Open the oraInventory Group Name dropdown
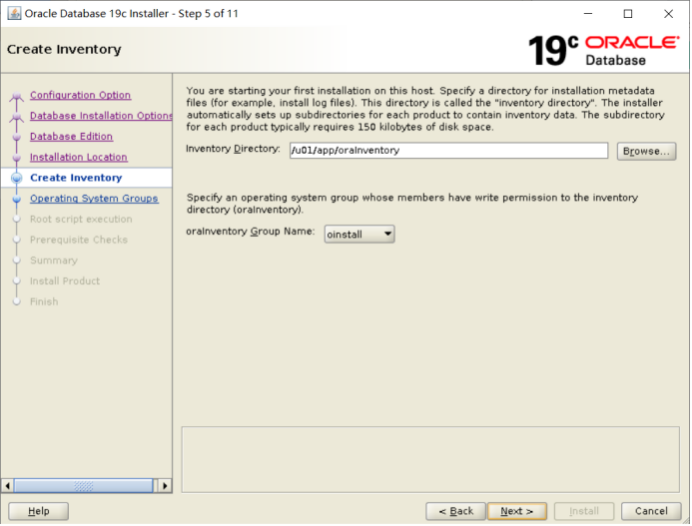Viewport: 692px width, 526px height. pos(359,234)
